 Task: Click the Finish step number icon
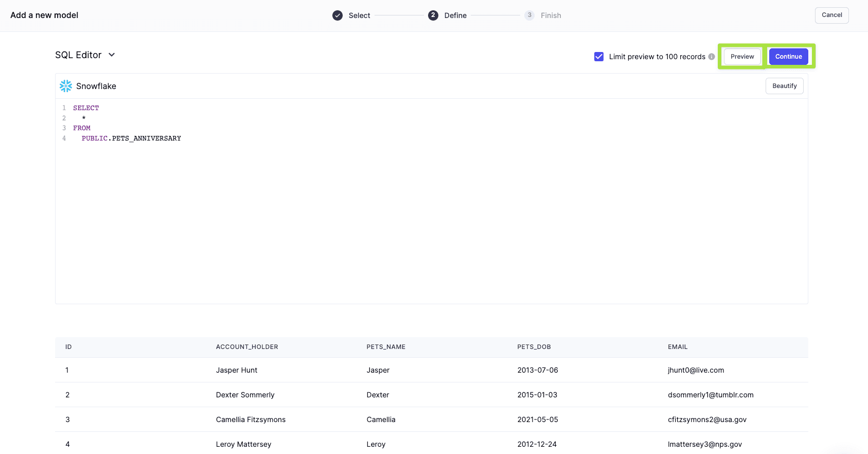pyautogui.click(x=529, y=15)
